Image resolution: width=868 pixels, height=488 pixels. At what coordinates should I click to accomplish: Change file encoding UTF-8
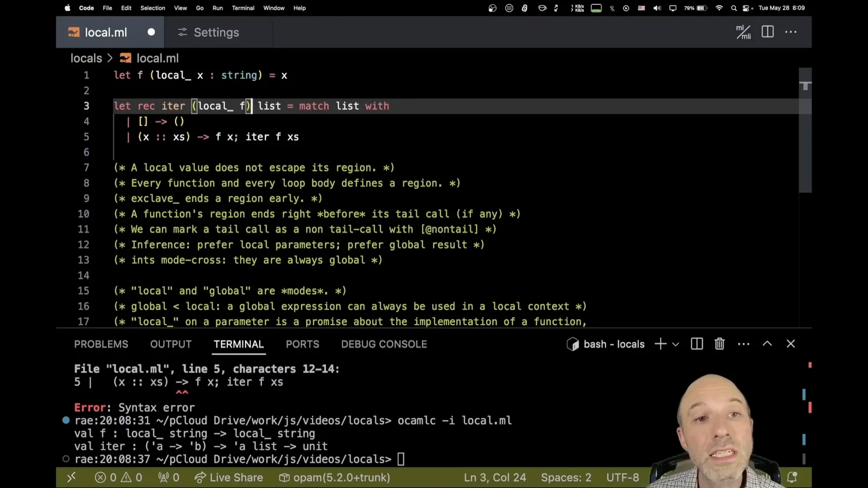[622, 478]
